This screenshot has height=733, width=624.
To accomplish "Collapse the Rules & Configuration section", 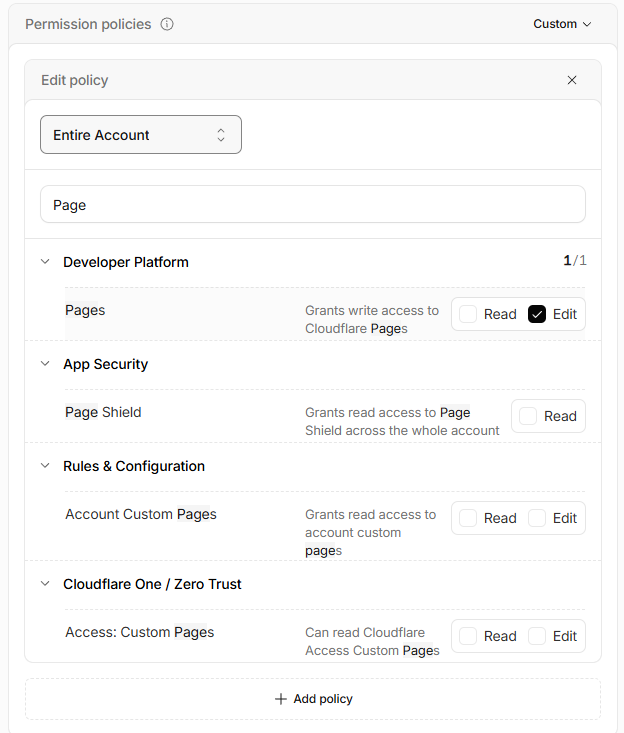I will tap(45, 465).
